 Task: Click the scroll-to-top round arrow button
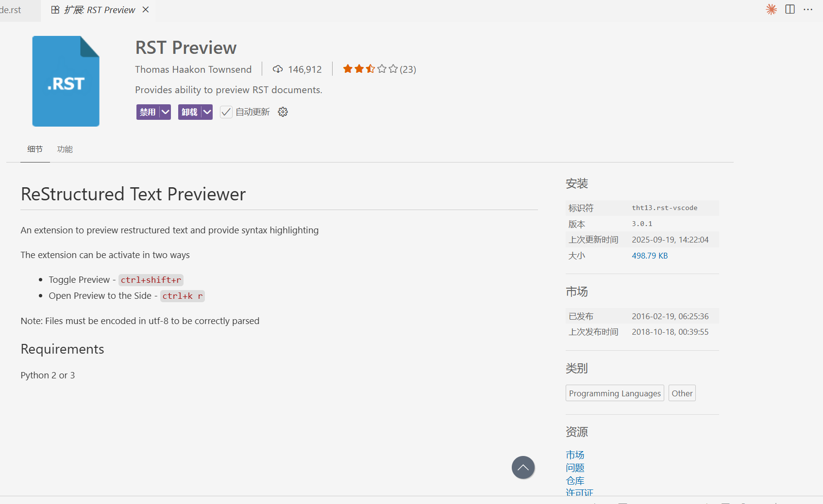(x=523, y=468)
